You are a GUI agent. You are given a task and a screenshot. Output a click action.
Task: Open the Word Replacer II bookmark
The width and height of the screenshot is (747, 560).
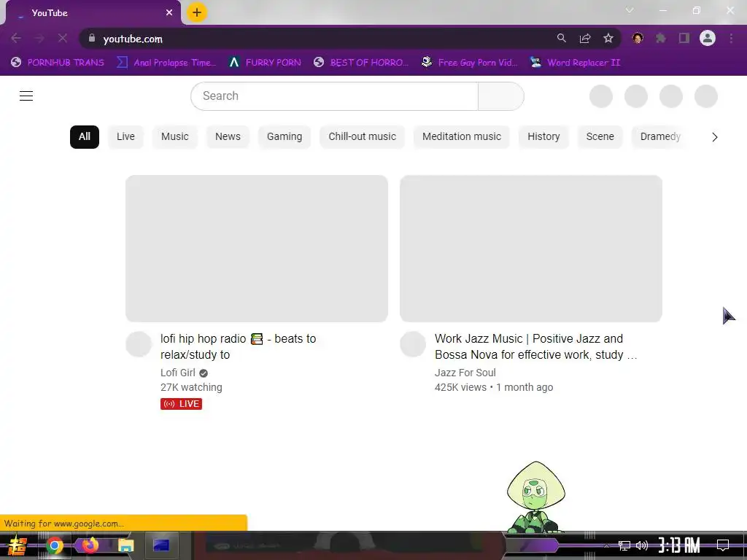576,63
